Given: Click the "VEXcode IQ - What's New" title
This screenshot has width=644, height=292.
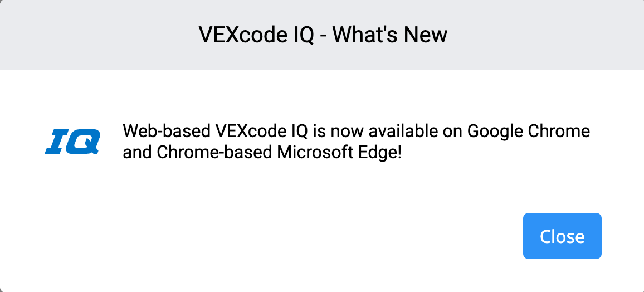Looking at the screenshot, I should 323,35.
